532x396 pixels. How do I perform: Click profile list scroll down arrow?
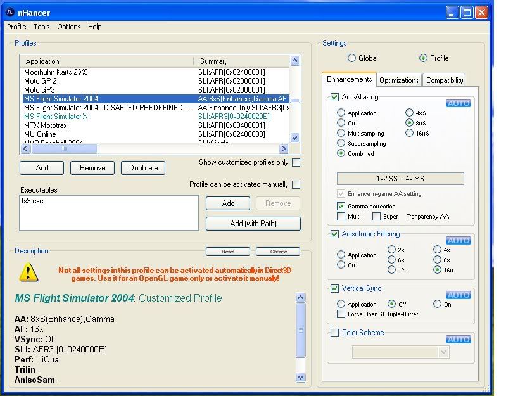pos(295,137)
